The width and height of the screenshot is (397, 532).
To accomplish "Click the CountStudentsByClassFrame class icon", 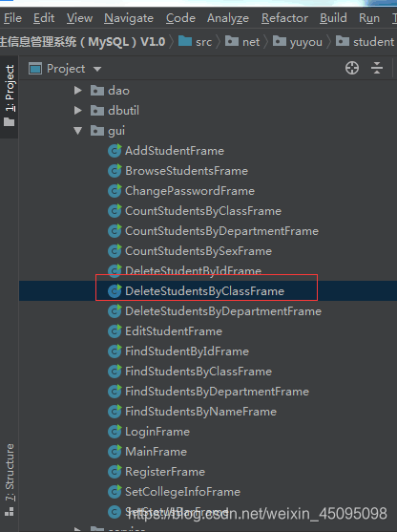I will click(115, 211).
